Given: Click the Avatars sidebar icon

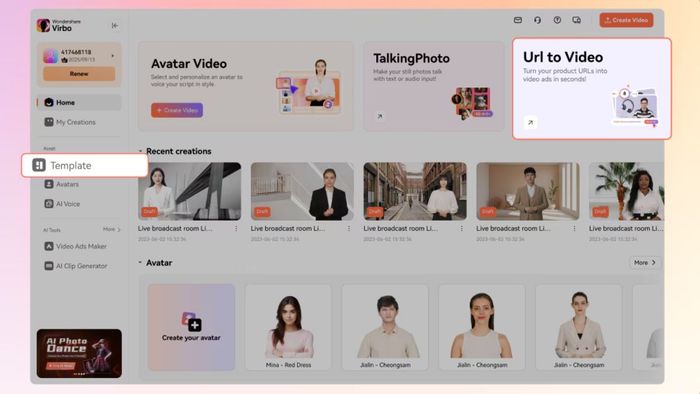Looking at the screenshot, I should point(49,184).
